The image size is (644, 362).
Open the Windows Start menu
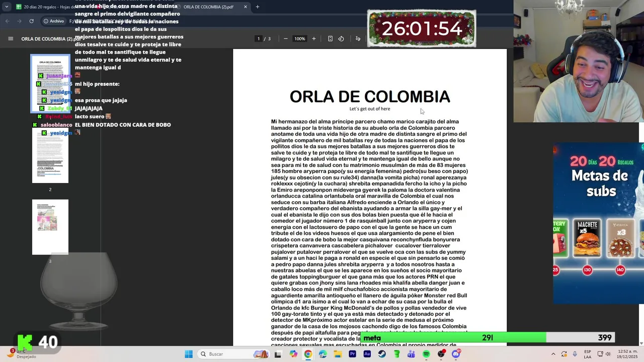189,354
